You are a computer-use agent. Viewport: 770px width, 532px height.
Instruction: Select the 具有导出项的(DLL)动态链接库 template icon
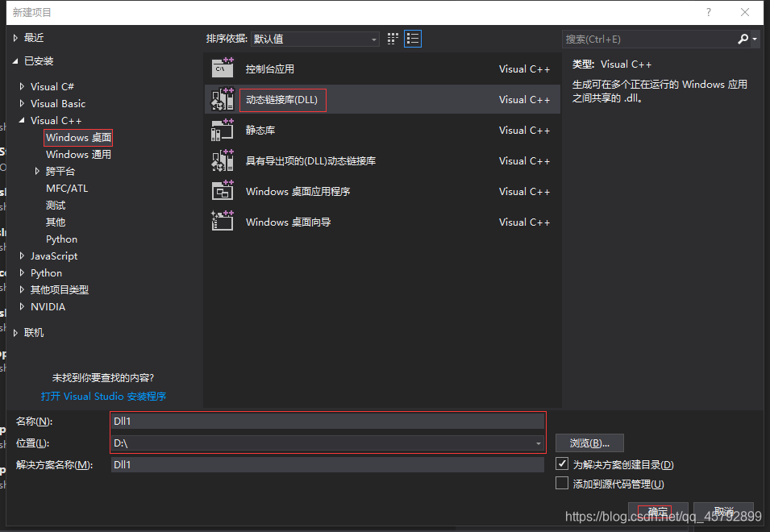coord(223,160)
